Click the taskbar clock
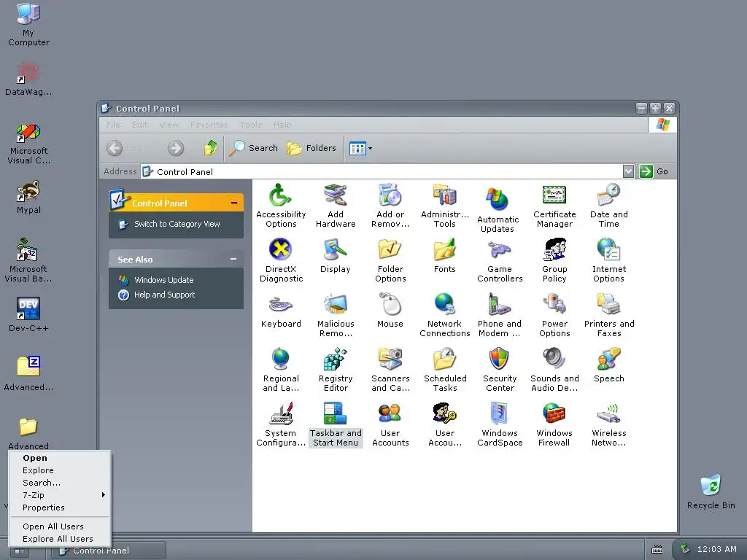747x560 pixels. click(x=716, y=549)
